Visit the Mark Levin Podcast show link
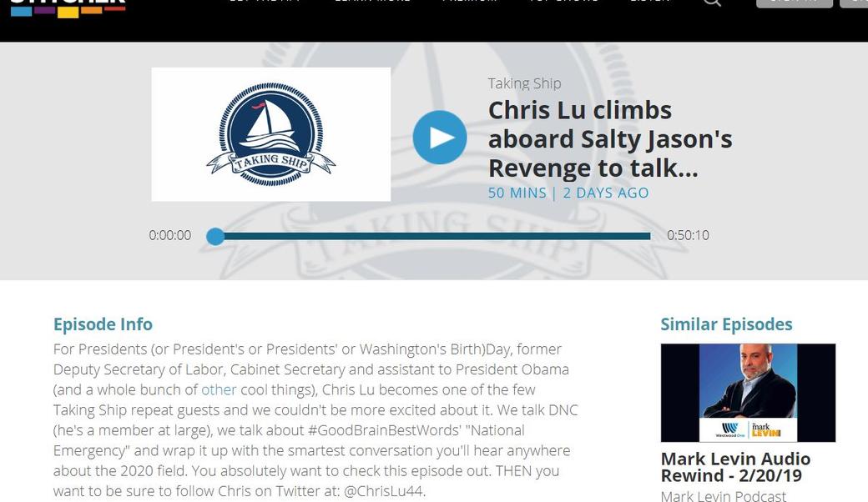Screen dimensions: 868x502 coord(724,496)
